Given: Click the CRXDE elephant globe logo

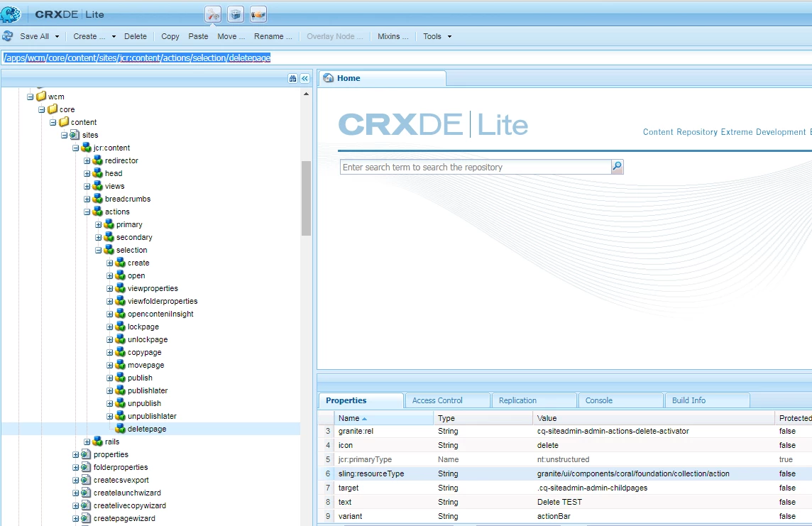Looking at the screenshot, I should (x=11, y=14).
